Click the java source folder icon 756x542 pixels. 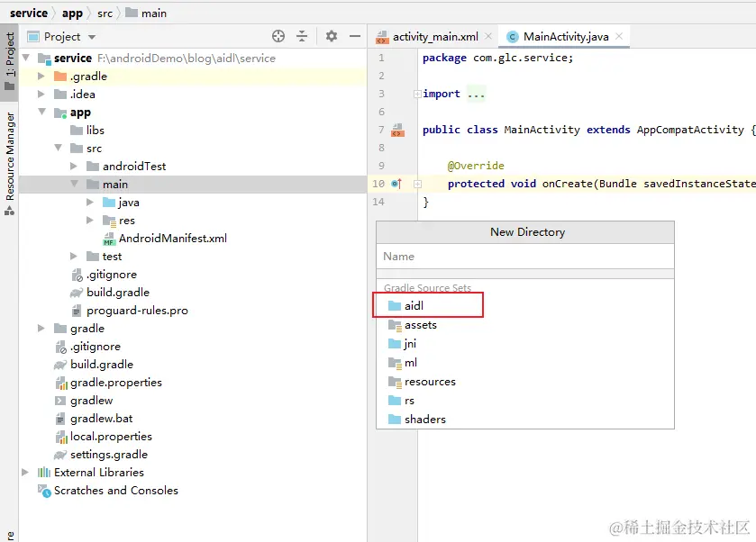pos(109,203)
